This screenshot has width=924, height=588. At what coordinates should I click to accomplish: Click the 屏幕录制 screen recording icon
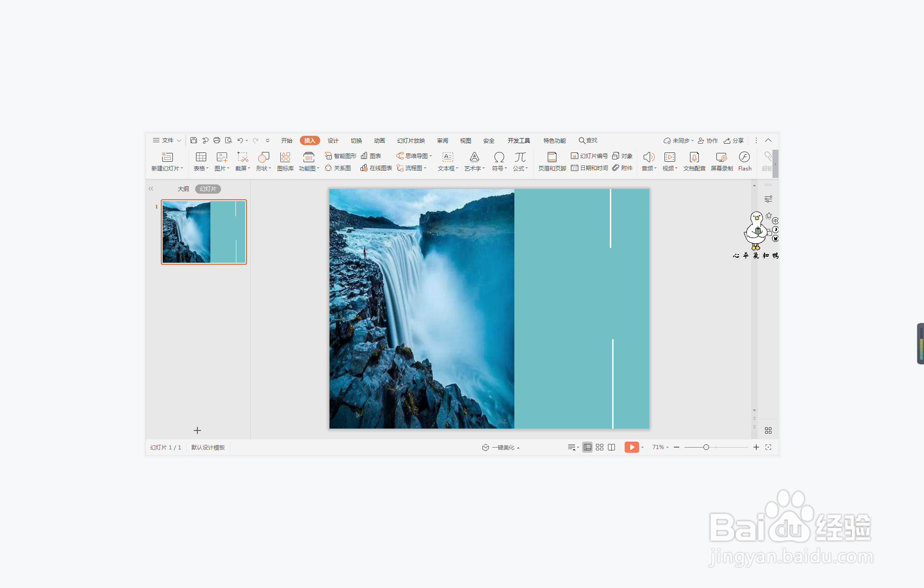click(721, 157)
